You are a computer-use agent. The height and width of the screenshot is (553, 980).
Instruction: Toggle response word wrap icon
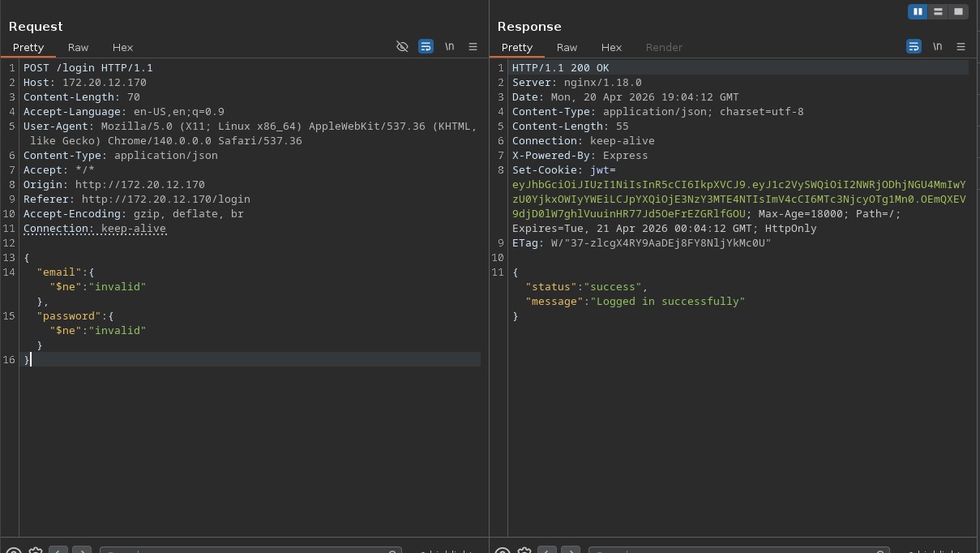pos(914,47)
